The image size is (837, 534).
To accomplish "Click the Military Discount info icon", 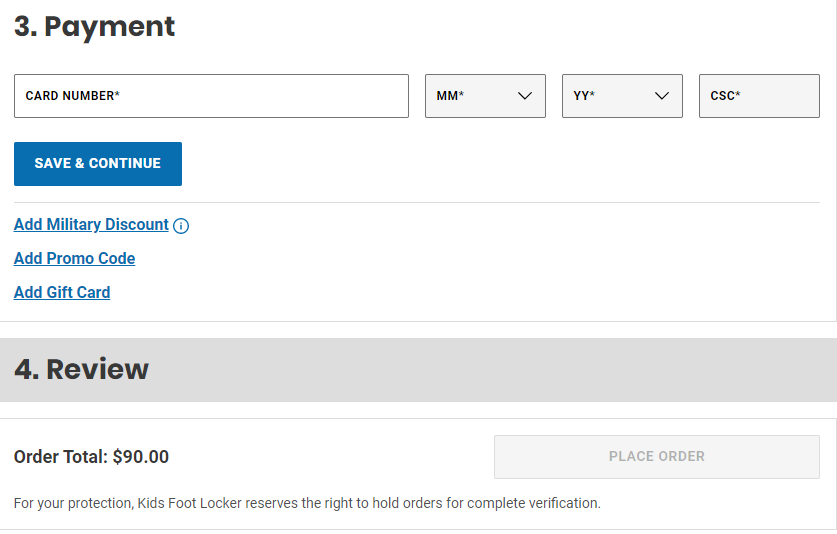I will 181,226.
